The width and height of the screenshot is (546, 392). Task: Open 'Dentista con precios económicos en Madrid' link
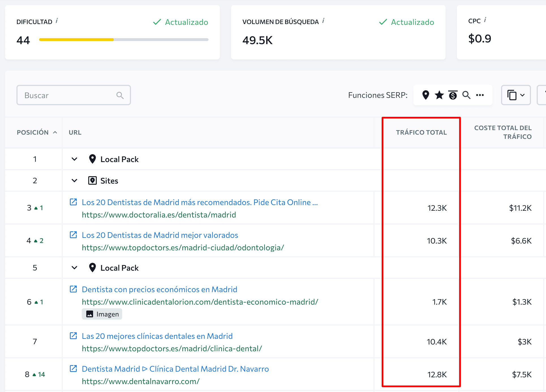pos(159,289)
